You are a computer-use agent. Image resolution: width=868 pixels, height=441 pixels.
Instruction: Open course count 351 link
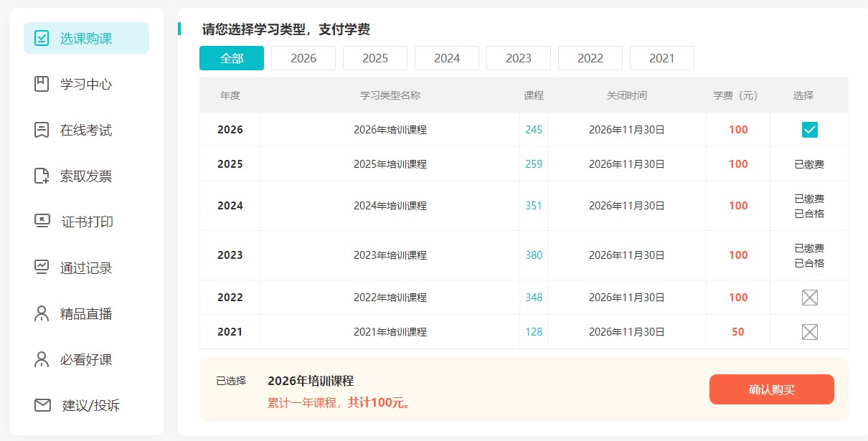click(x=534, y=206)
